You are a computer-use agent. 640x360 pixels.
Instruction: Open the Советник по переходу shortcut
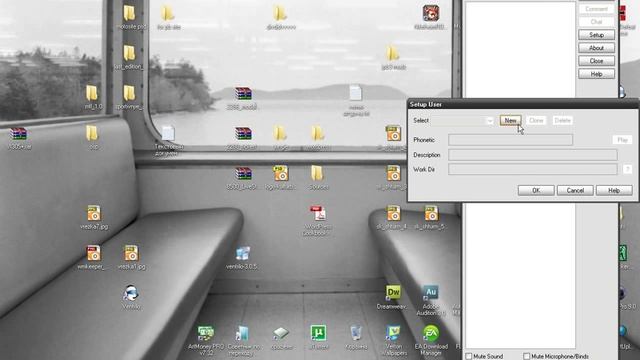(x=242, y=333)
